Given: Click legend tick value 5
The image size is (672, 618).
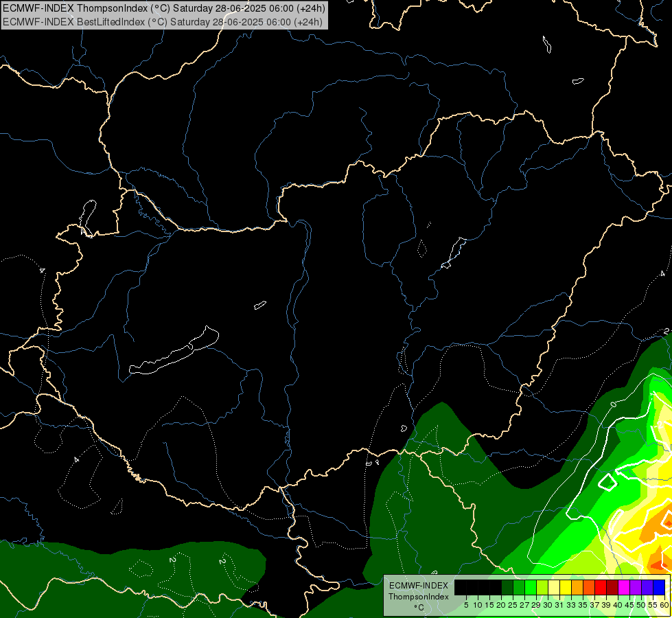Looking at the screenshot, I should click(466, 605).
